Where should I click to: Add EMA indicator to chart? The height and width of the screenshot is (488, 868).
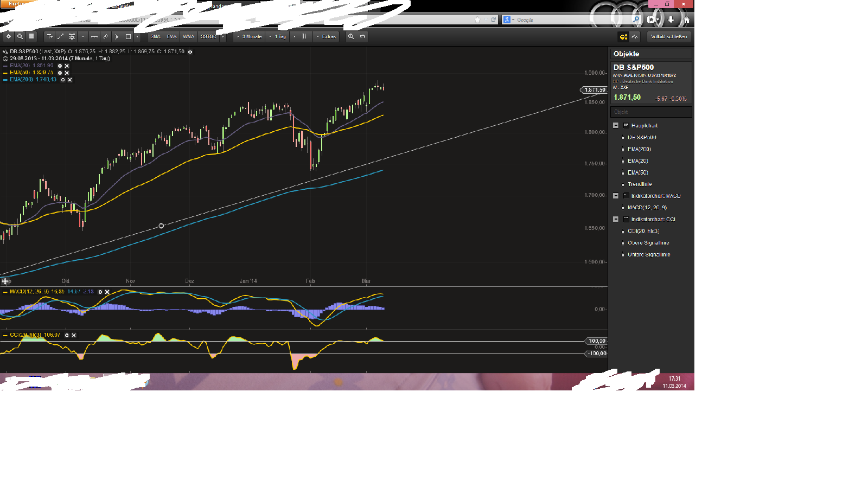(x=172, y=36)
